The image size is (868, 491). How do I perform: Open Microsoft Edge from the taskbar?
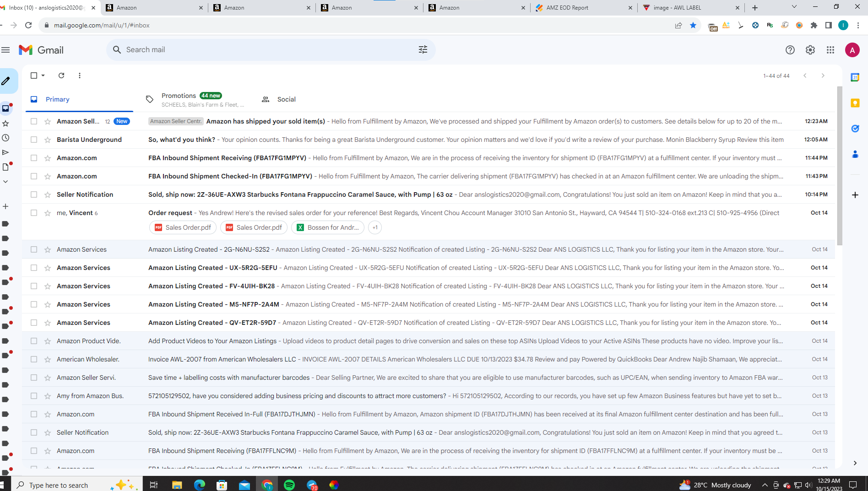click(200, 485)
